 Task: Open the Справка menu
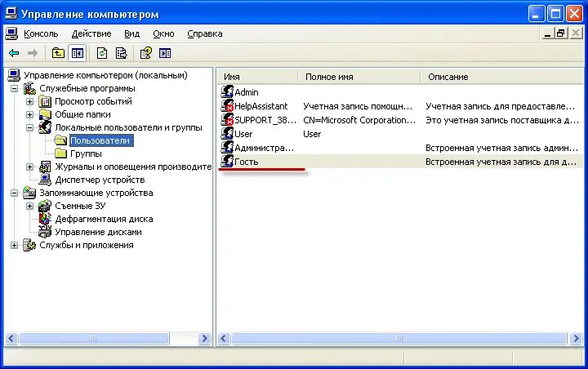pyautogui.click(x=205, y=33)
